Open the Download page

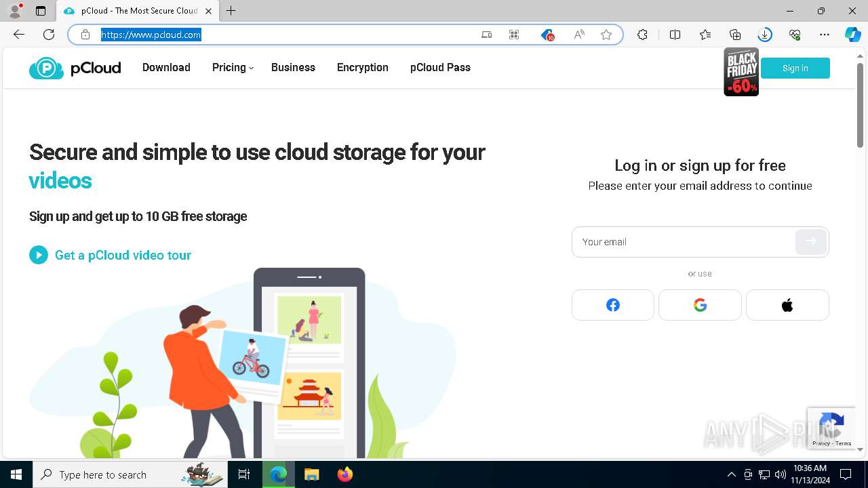click(x=166, y=67)
